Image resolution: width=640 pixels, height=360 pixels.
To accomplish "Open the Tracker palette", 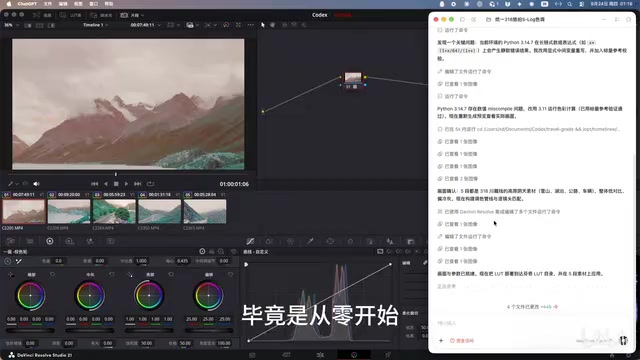I will (x=350, y=241).
